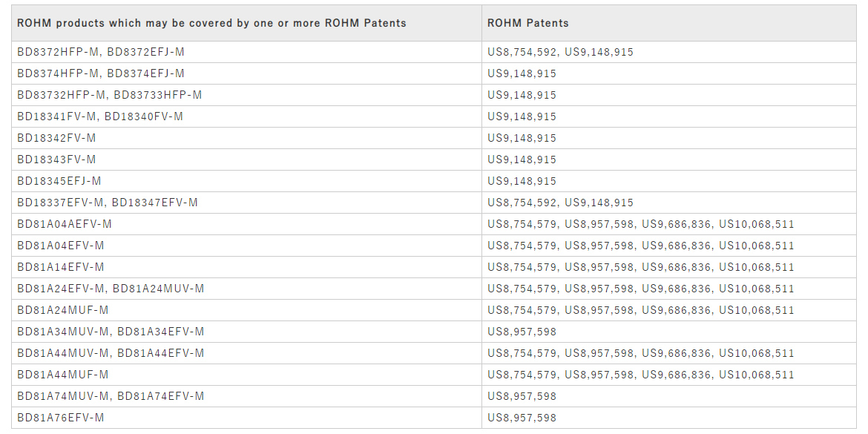868x434 pixels.
Task: Click the patent US8,957,598 in BD81A76EFV-M row
Action: [x=522, y=418]
